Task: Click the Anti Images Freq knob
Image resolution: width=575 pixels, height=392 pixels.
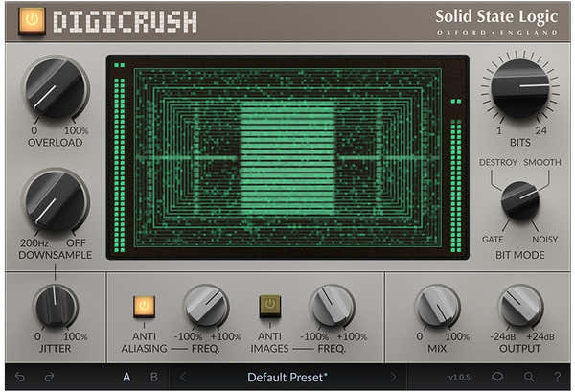Action: (x=333, y=306)
